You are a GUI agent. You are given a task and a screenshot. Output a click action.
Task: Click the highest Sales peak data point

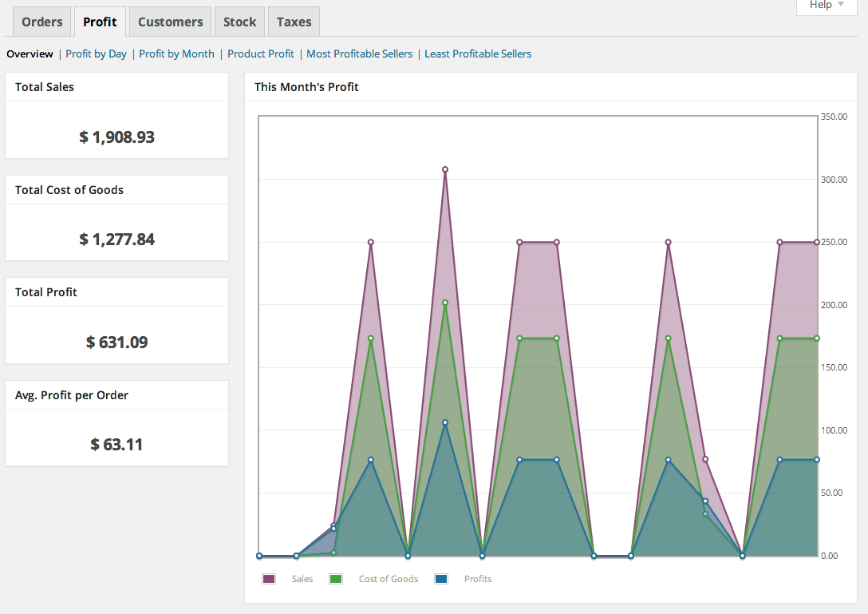(445, 169)
